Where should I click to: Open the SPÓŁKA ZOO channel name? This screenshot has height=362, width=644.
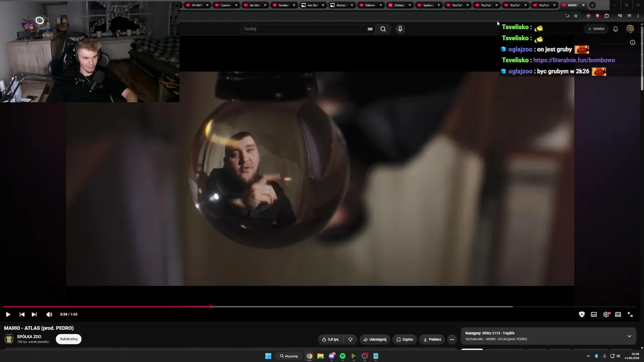(29, 337)
